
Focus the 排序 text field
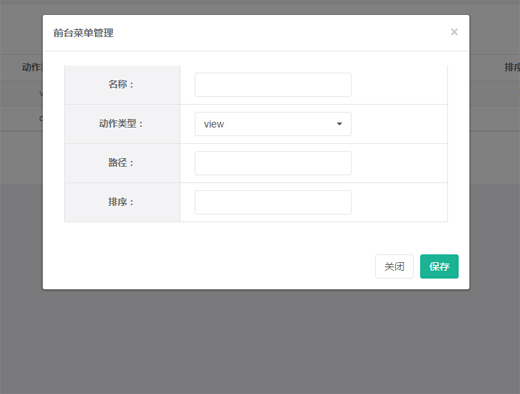tap(273, 202)
